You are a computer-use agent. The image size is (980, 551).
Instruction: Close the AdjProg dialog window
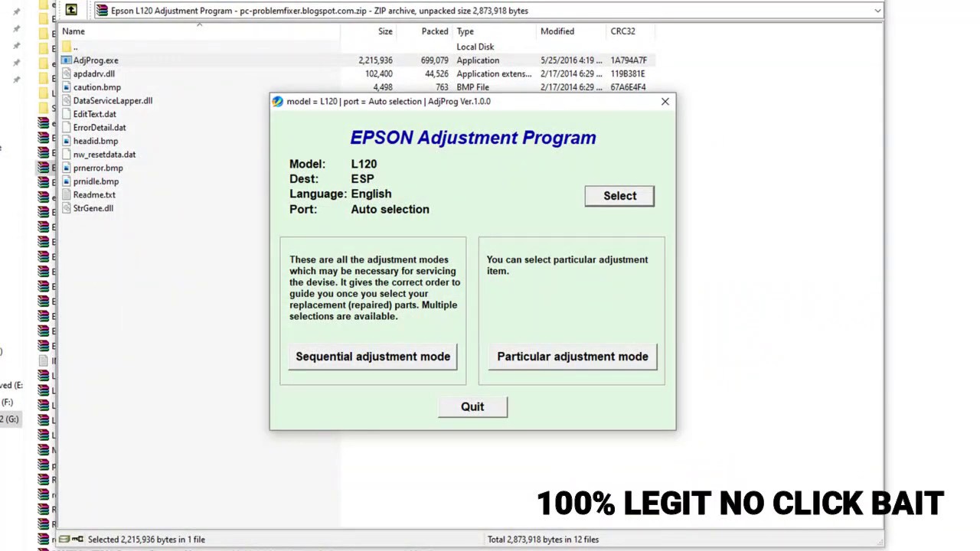(665, 101)
